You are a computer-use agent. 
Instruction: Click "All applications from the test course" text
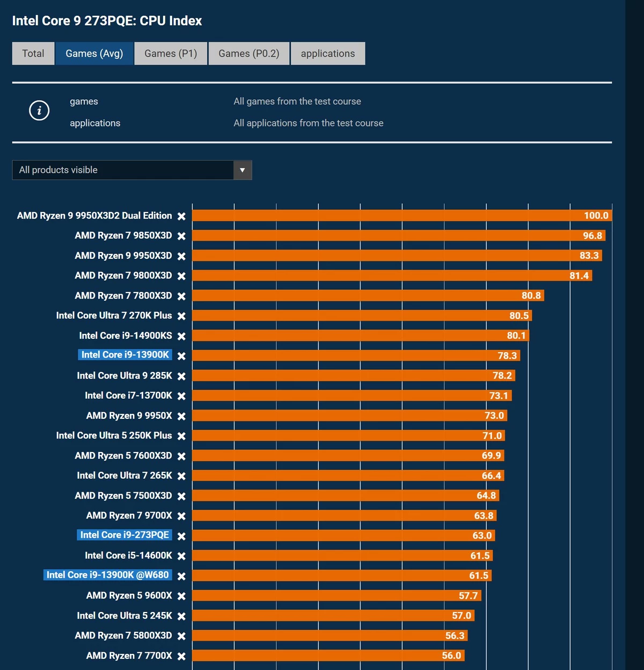[x=309, y=123]
